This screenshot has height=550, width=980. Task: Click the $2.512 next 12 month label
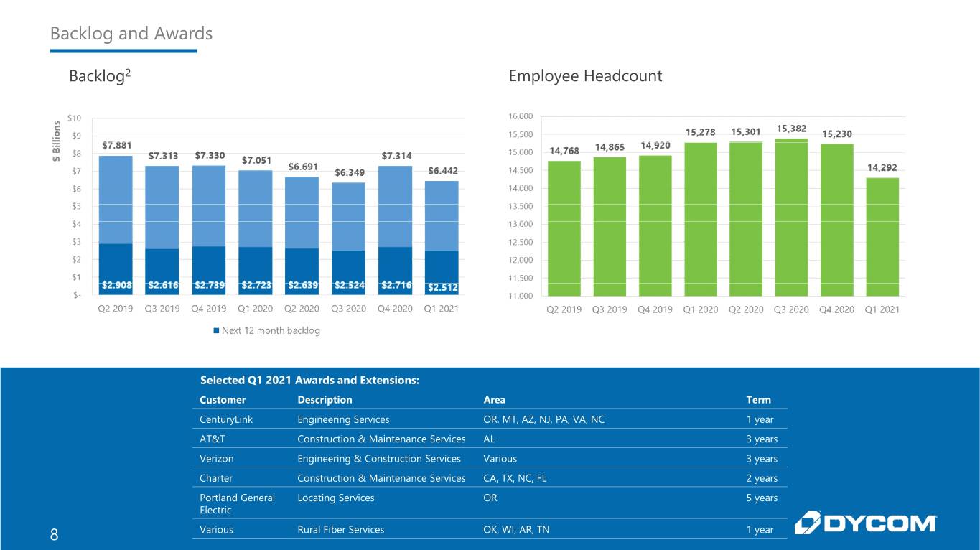click(443, 287)
